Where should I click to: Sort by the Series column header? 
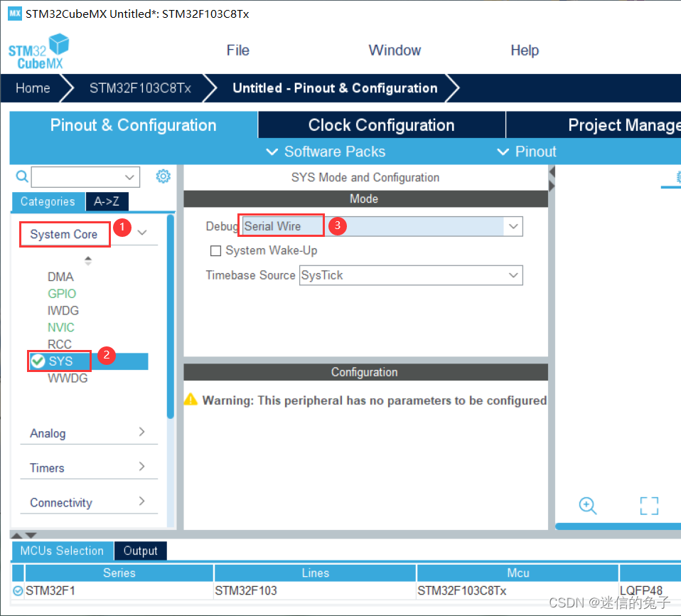[x=119, y=573]
